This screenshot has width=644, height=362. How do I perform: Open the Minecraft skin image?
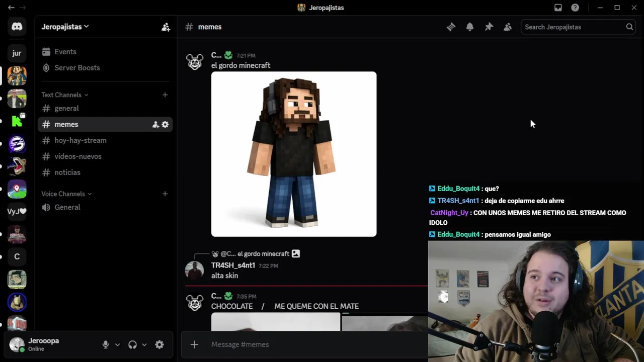[x=294, y=154]
